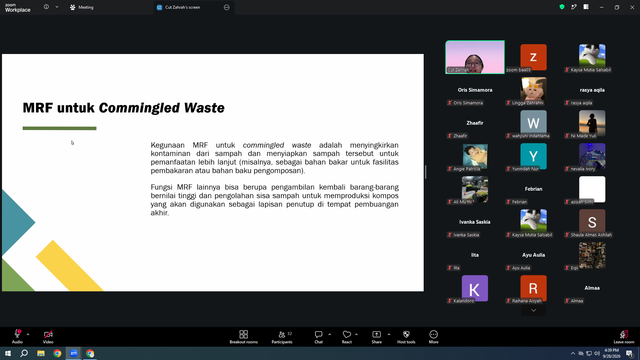Screen dimensions: 640x360
Task: Open the Chat panel
Action: (x=318, y=337)
